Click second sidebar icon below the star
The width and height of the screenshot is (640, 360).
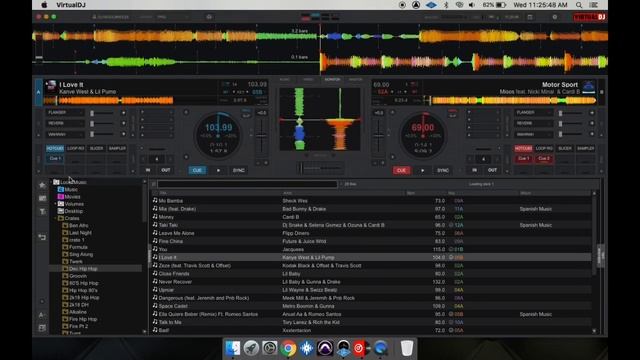coord(42,198)
